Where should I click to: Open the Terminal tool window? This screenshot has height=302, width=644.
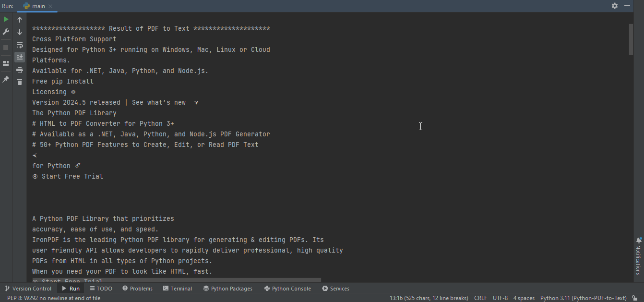click(x=178, y=289)
